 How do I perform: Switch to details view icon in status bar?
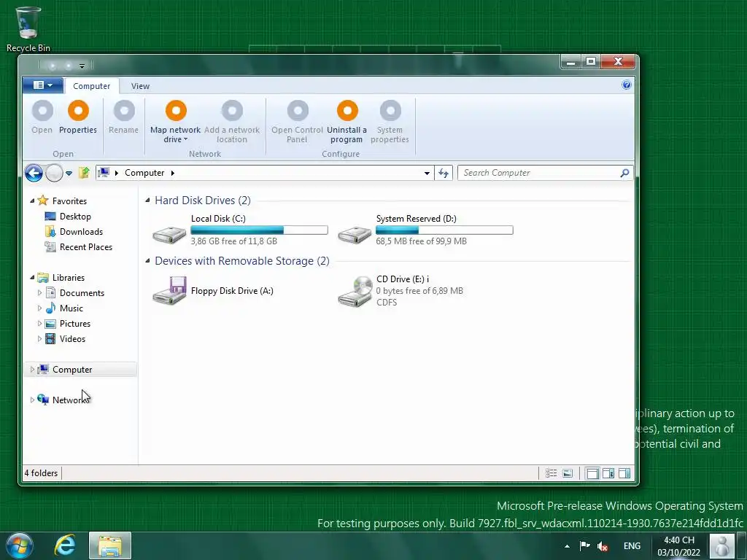pyautogui.click(x=551, y=472)
